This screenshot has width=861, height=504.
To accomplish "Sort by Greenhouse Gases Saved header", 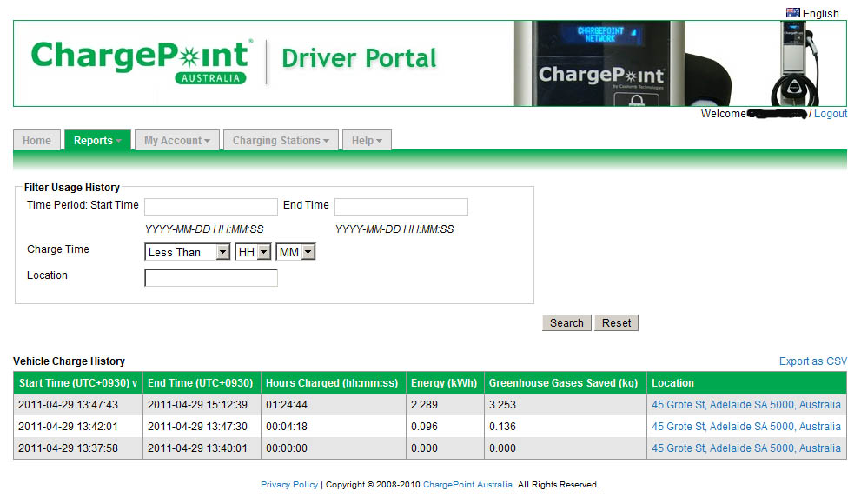I will pos(564,382).
